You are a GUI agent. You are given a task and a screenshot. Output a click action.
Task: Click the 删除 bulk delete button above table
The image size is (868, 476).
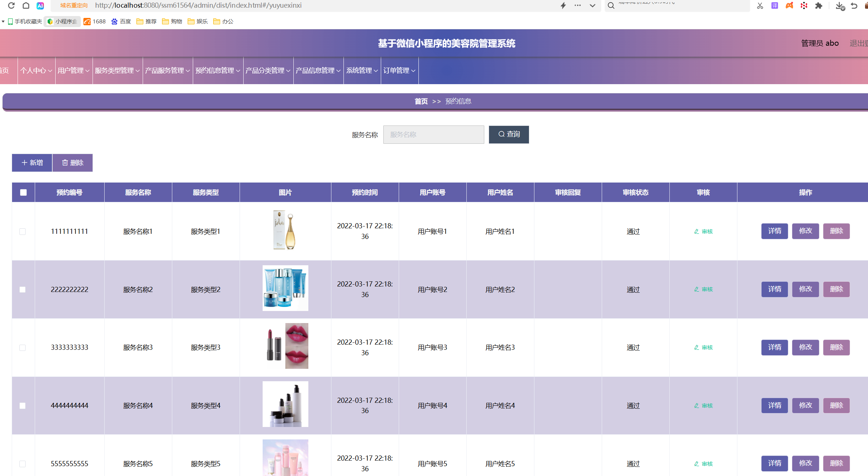point(72,163)
